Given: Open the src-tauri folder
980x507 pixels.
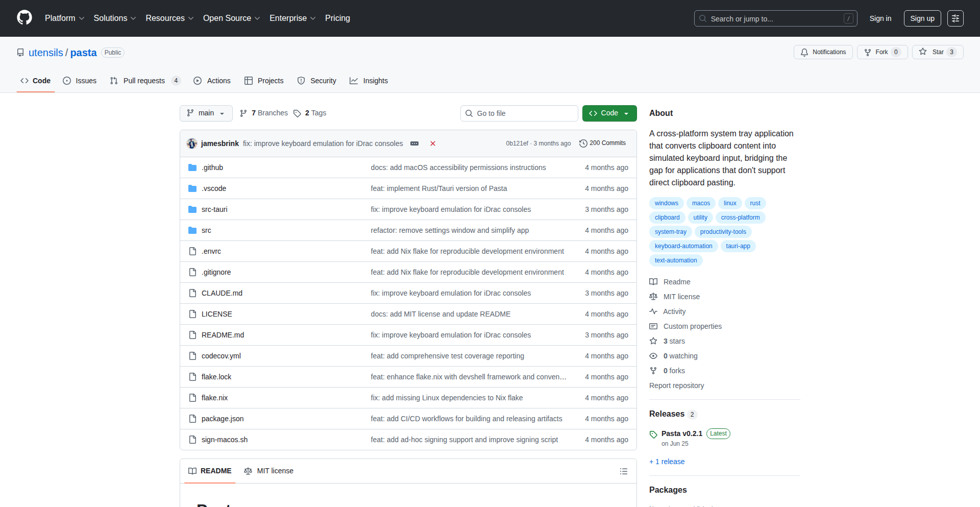Looking at the screenshot, I should pos(214,209).
